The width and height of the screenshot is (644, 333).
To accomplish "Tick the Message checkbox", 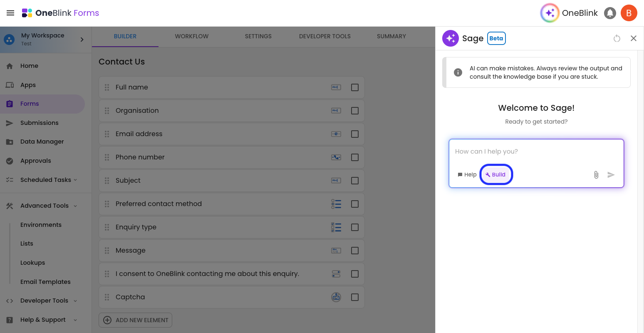I will [355, 251].
